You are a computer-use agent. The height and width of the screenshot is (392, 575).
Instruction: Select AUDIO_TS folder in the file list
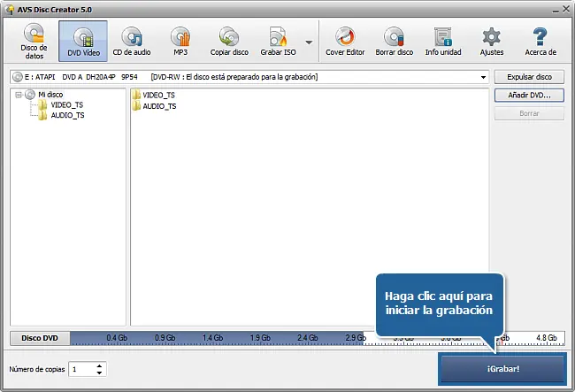click(x=159, y=106)
